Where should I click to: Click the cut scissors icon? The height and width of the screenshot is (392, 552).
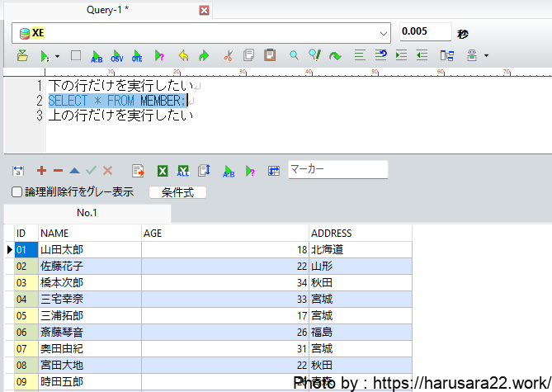(x=228, y=56)
